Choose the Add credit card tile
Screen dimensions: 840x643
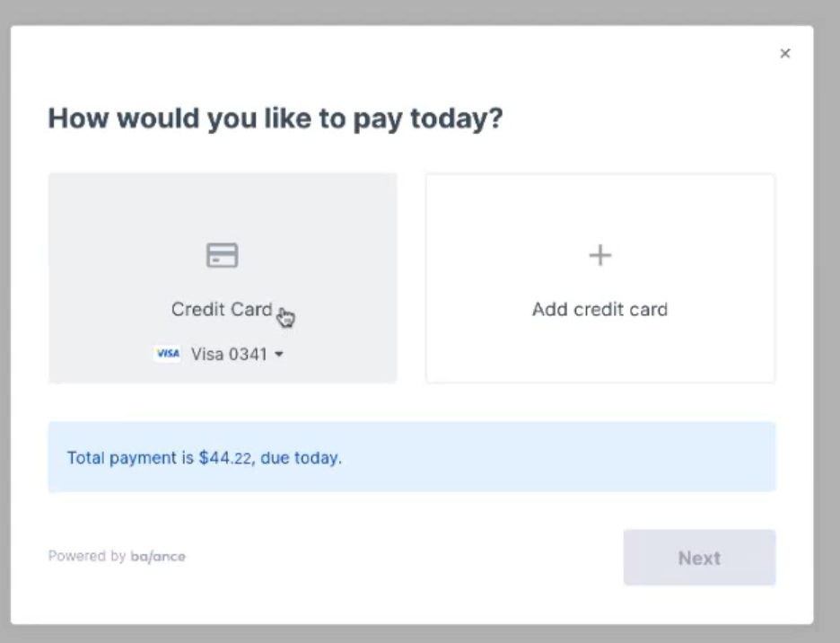pyautogui.click(x=600, y=277)
